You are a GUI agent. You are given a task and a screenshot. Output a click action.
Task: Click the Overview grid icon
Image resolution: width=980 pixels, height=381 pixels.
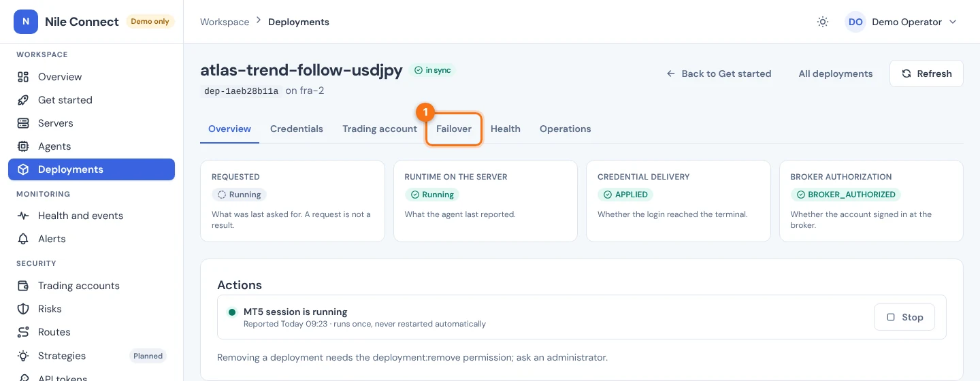point(23,77)
